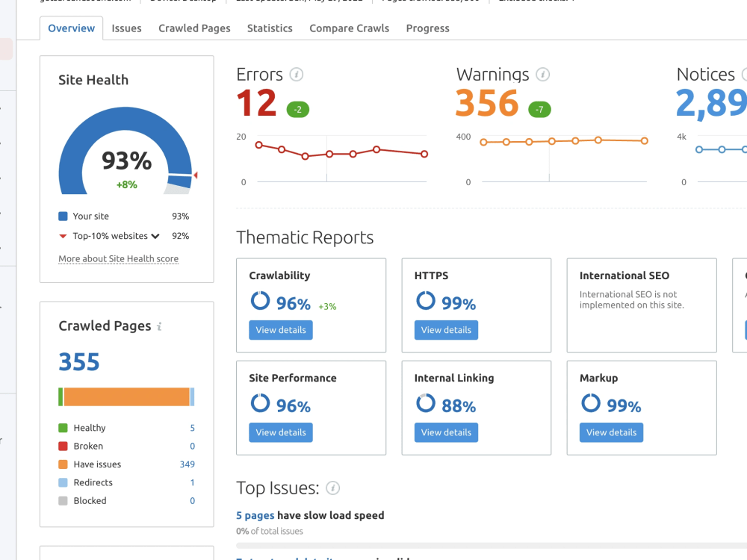Click the Errors count 12
This screenshot has height=560, width=747.
(256, 103)
